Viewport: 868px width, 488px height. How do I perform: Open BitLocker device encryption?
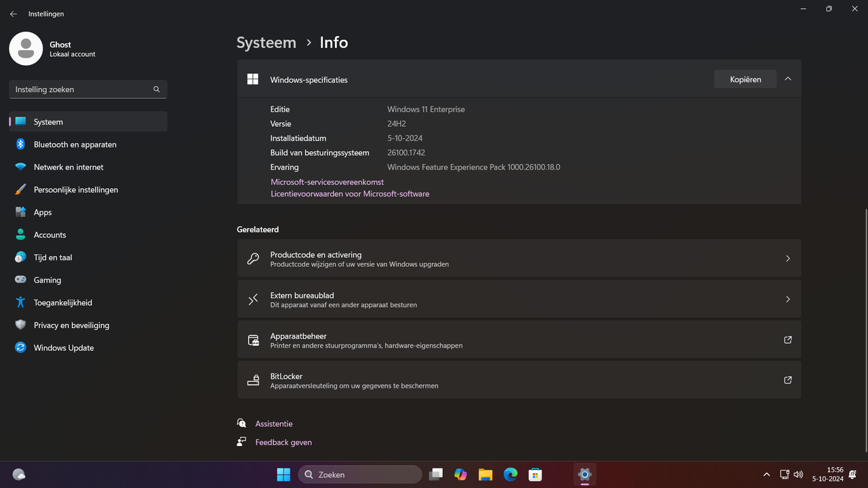pyautogui.click(x=519, y=380)
